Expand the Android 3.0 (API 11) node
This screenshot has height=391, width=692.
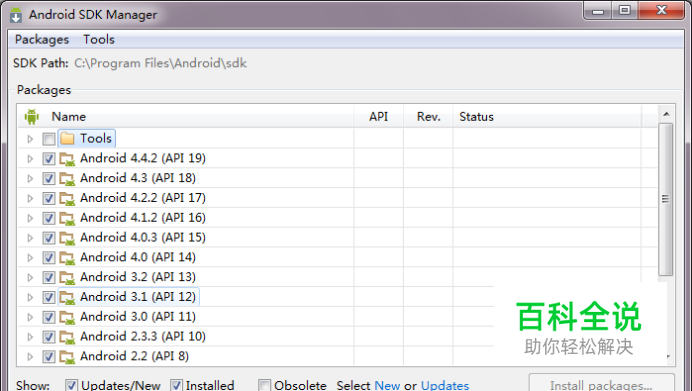(x=30, y=317)
